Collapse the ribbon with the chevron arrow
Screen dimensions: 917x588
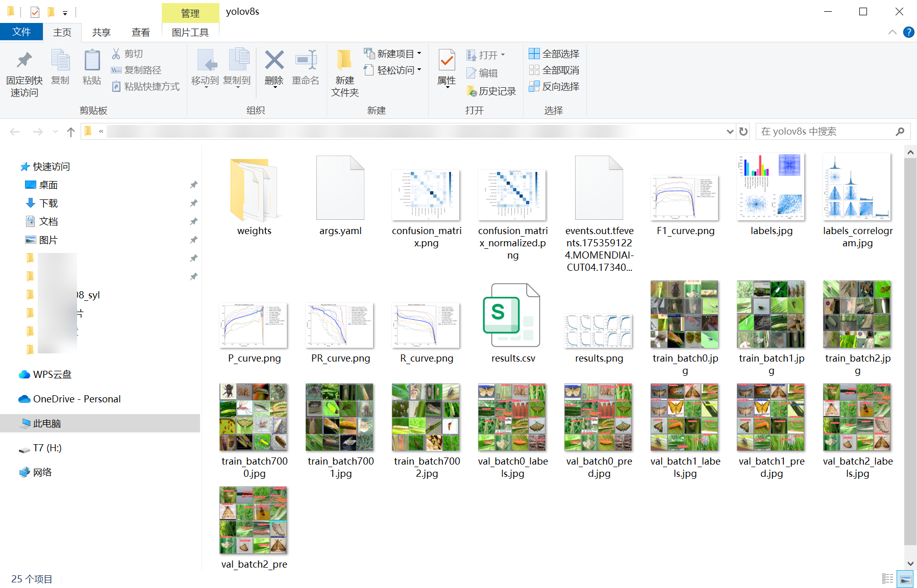pos(893,32)
